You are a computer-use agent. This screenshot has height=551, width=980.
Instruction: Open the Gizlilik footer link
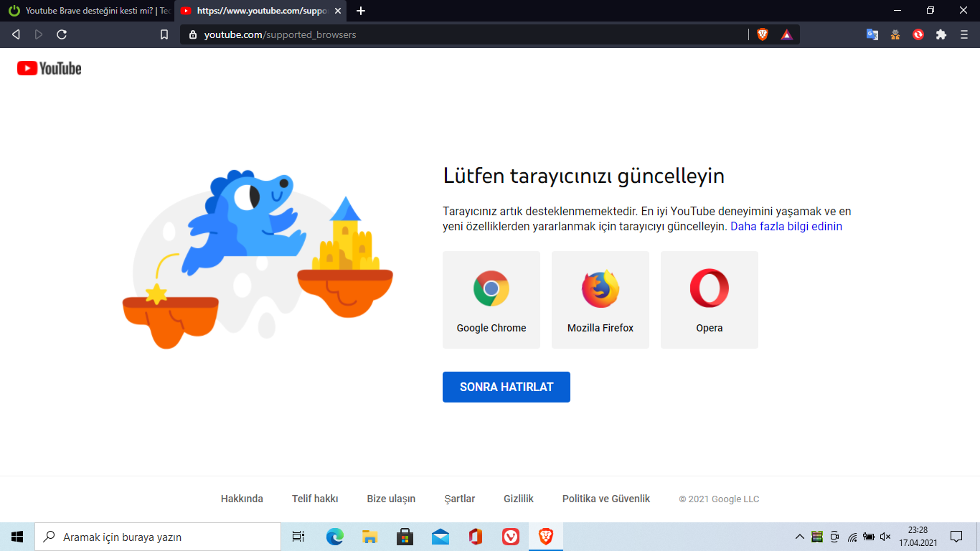[x=519, y=499]
